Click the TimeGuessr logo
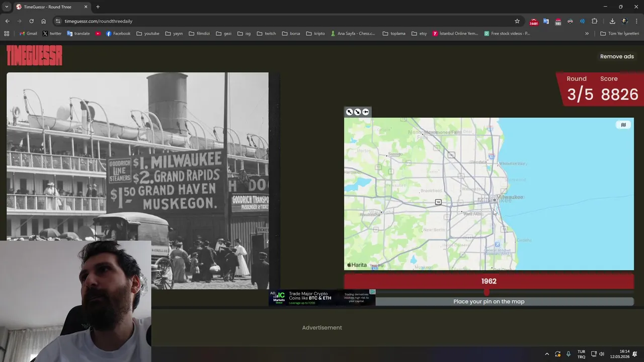 coord(34,55)
